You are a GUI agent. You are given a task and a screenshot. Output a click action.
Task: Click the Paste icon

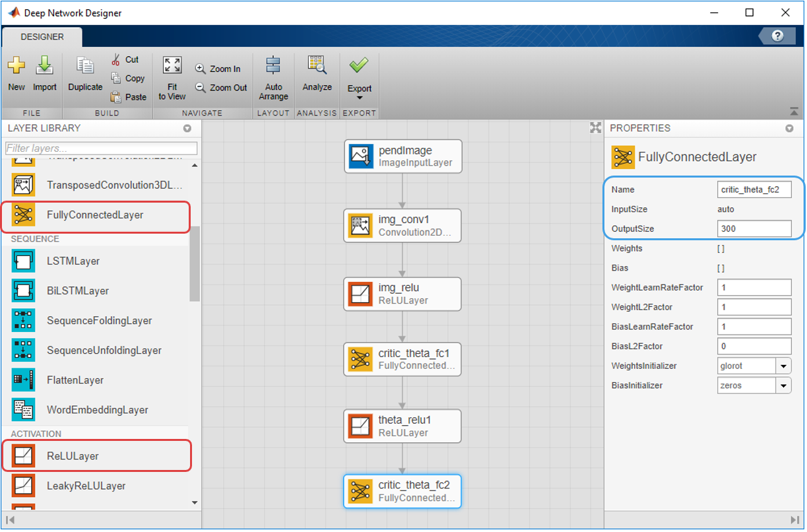pos(116,96)
